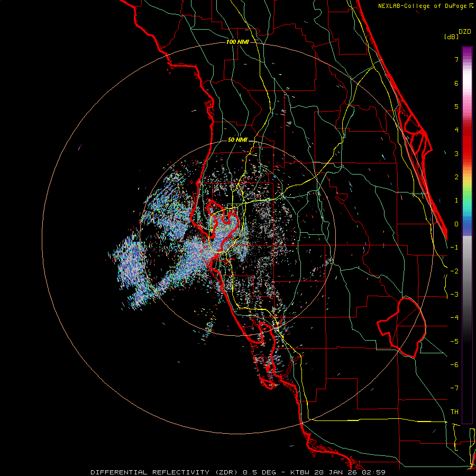476x476 pixels.
Task: Select the 2 dB scale label
Action: (x=456, y=177)
